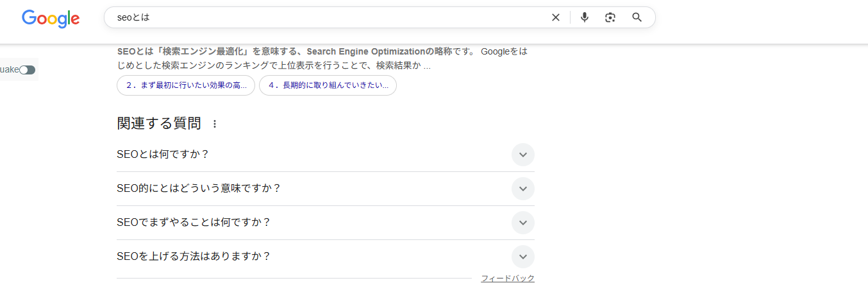Click the magnifying glass search icon

point(637,17)
